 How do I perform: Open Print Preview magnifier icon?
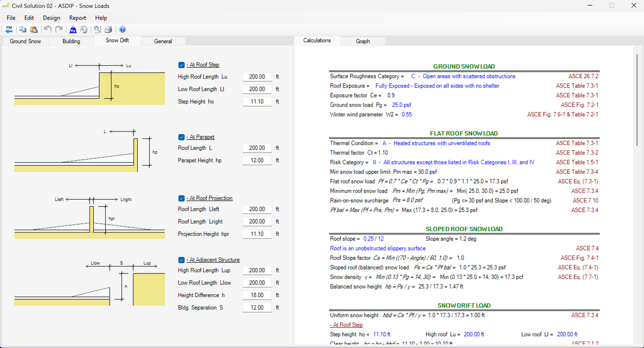98,29
